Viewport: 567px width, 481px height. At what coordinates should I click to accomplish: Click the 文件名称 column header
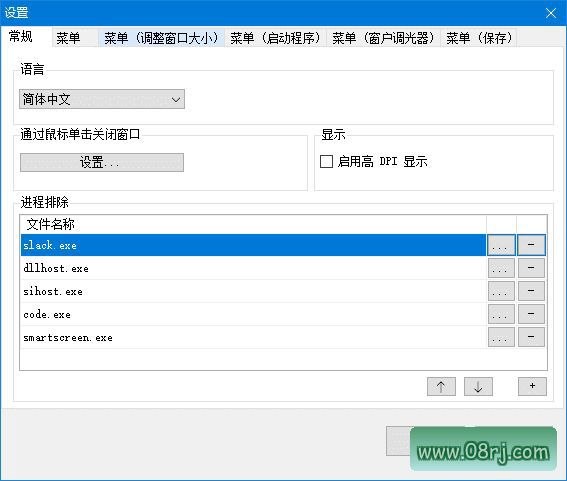coord(253,224)
